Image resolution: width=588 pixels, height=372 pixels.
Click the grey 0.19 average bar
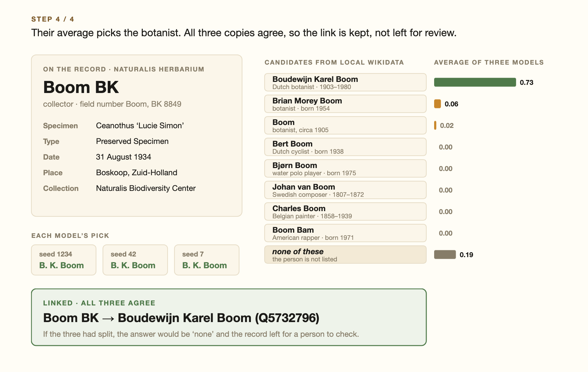point(445,255)
